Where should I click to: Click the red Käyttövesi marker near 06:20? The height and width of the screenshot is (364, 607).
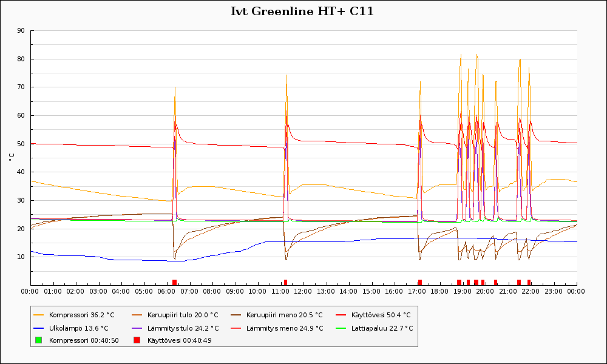pyautogui.click(x=175, y=282)
